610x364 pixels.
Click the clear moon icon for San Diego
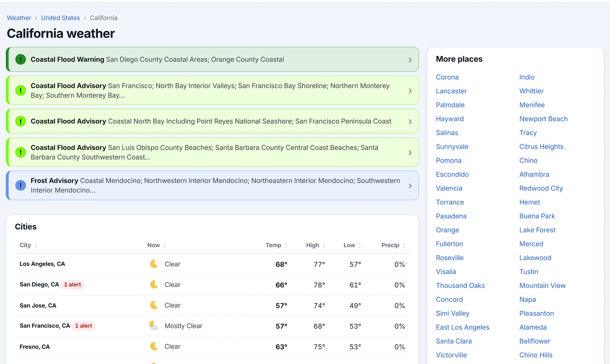click(154, 284)
